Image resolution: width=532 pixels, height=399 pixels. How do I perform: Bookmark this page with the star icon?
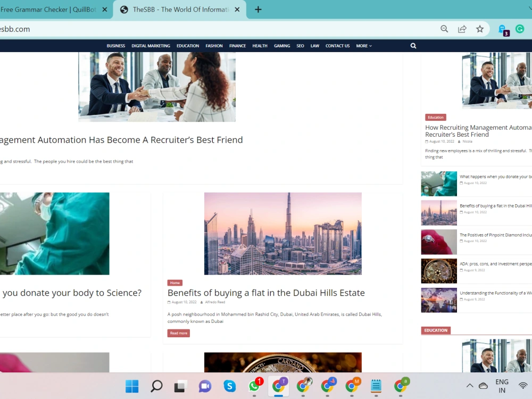(x=480, y=29)
